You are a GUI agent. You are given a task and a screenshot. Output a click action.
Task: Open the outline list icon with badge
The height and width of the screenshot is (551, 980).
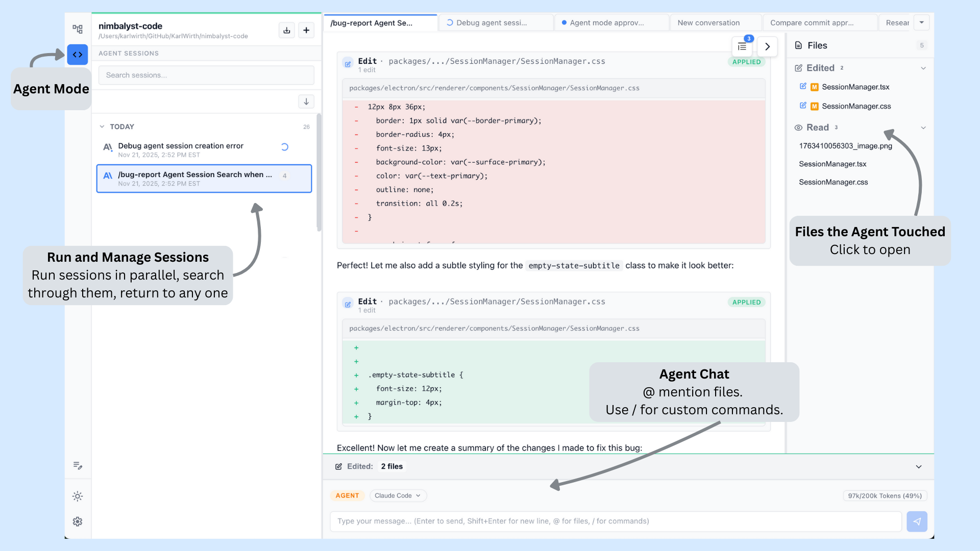coord(742,46)
